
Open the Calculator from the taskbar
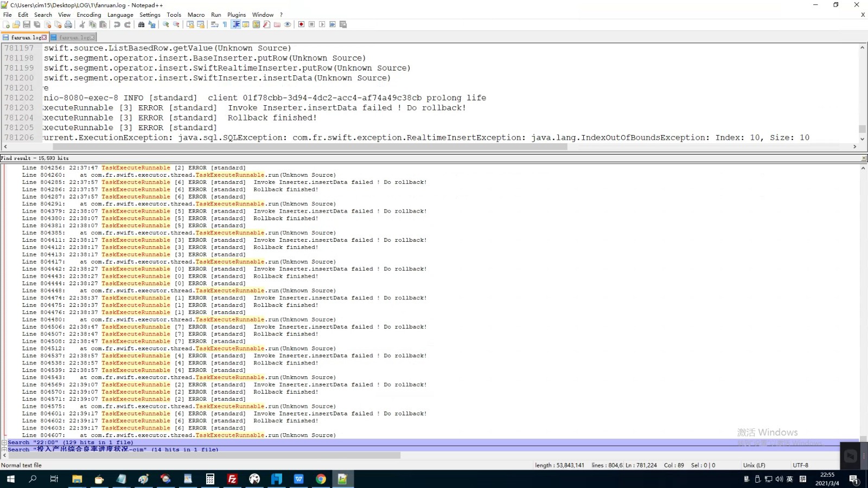tap(210, 479)
